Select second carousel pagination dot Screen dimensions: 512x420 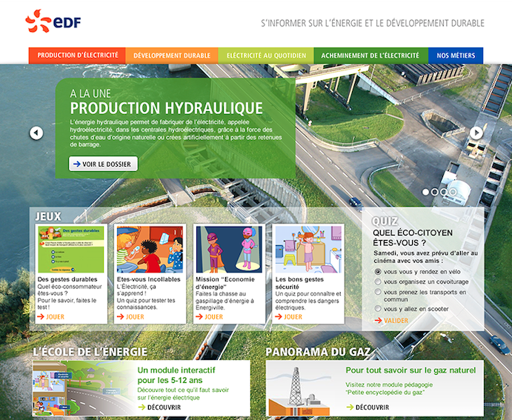click(x=435, y=192)
